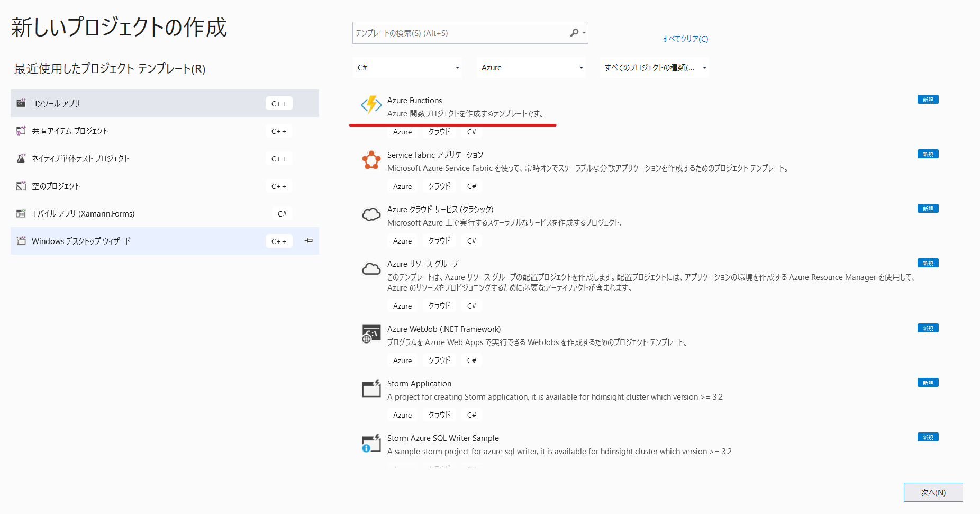
Task: Choose recent template ネイティブ単体テスト プロジェクト
Action: [165, 158]
